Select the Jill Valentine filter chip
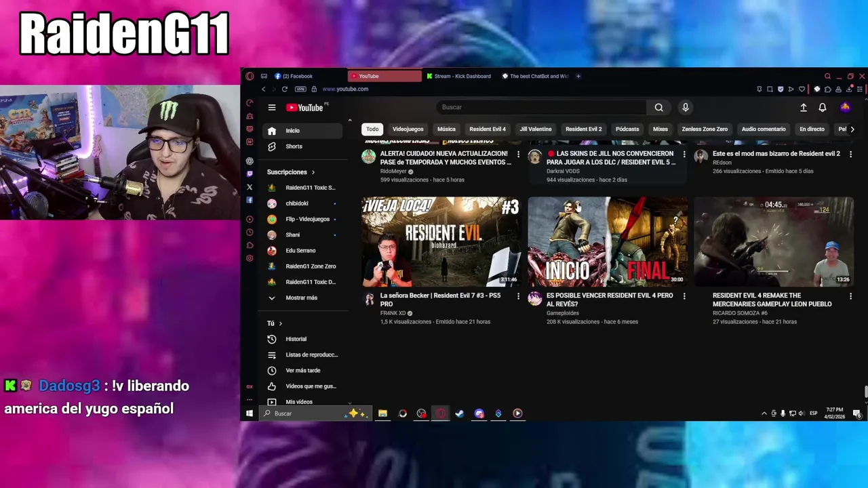The image size is (868, 488). coord(536,129)
